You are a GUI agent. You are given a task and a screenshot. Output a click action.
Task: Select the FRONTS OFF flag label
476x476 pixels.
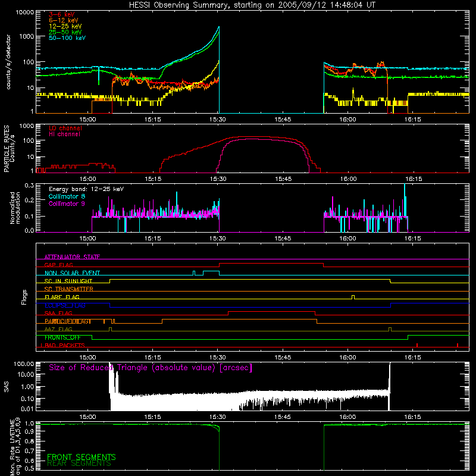click(x=62, y=337)
